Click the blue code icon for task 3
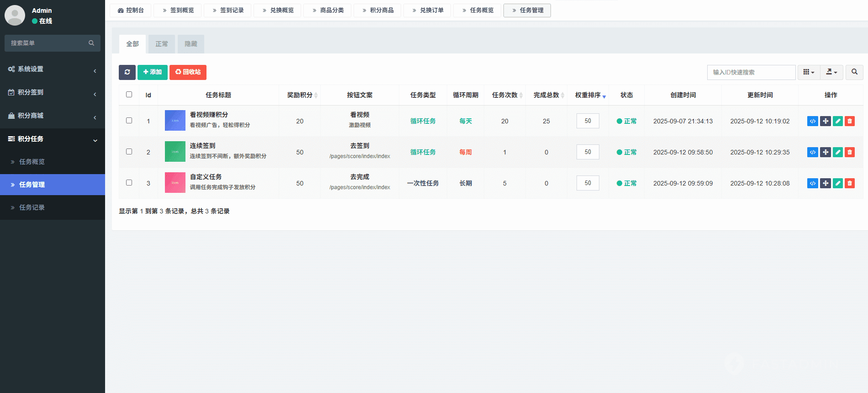The width and height of the screenshot is (868, 393). click(812, 183)
